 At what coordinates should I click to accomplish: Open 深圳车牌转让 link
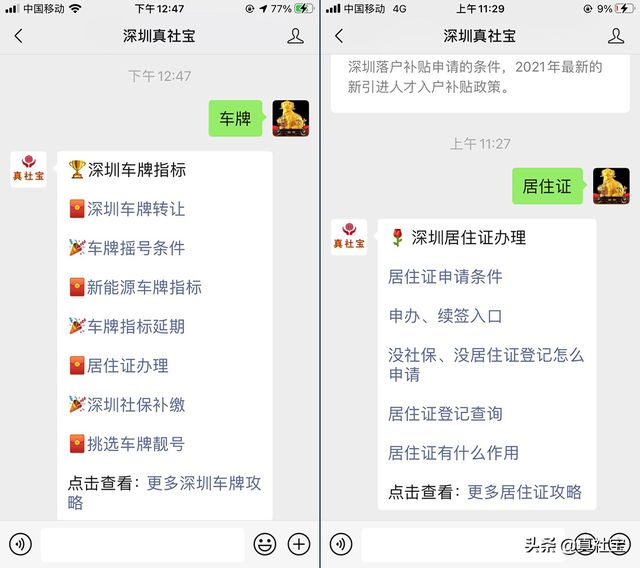point(136,209)
